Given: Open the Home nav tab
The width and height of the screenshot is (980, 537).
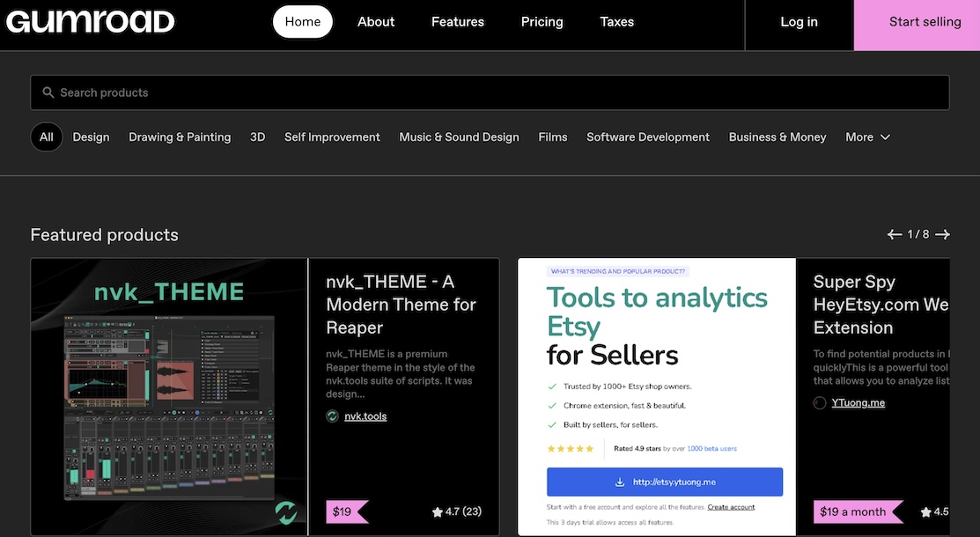Looking at the screenshot, I should click(x=303, y=22).
